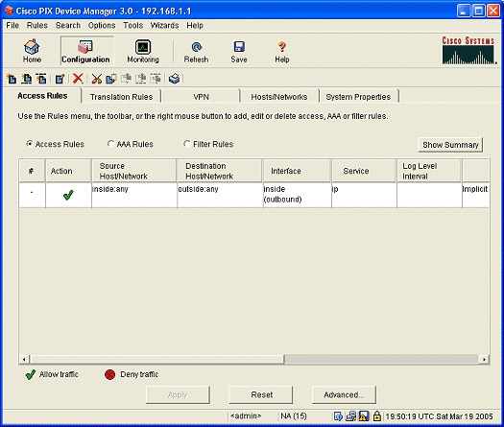The height and width of the screenshot is (427, 504).
Task: Save configuration with the Save icon
Action: 239,51
